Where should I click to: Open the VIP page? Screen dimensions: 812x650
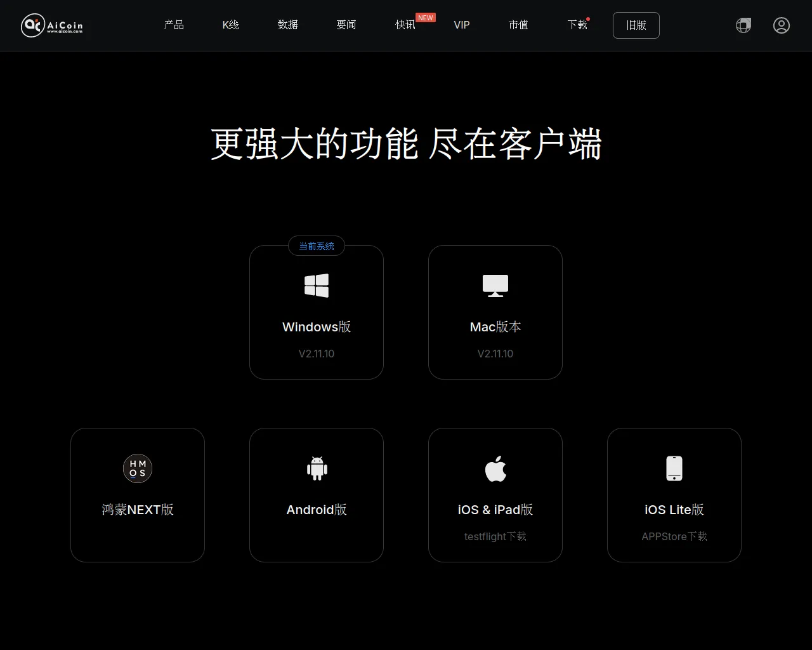pyautogui.click(x=462, y=25)
